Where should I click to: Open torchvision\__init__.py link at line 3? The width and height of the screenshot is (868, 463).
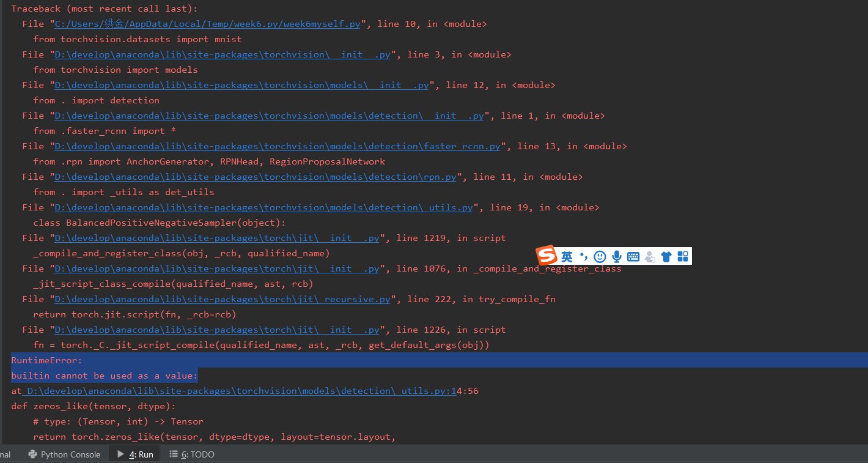point(222,54)
